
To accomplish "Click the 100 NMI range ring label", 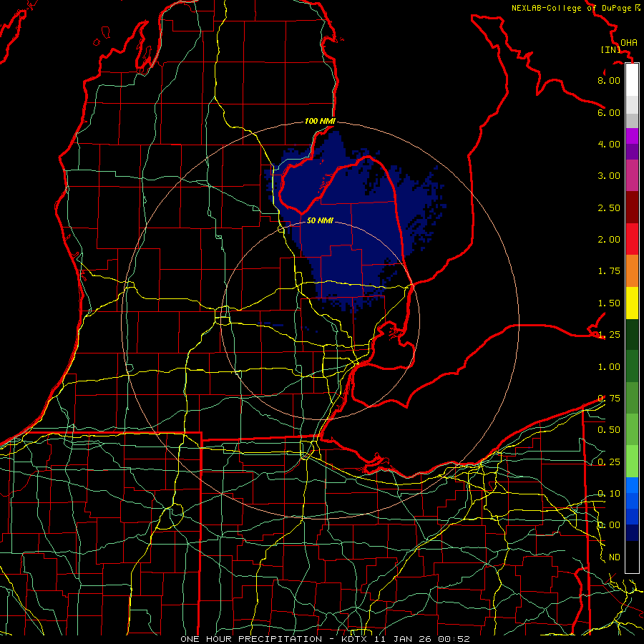I will 320,121.
